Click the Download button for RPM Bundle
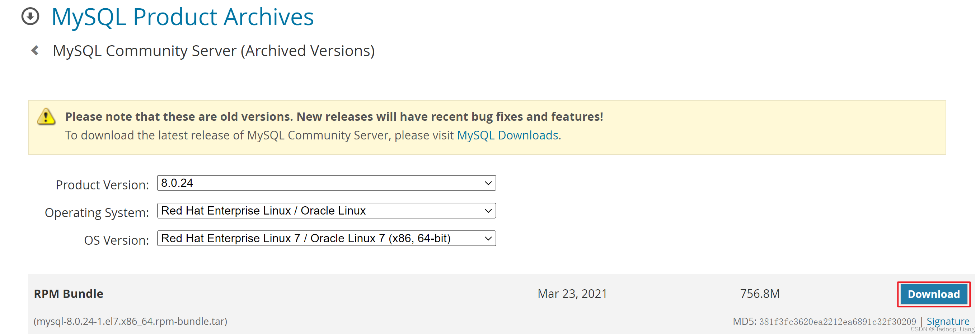980x336 pixels. (934, 294)
